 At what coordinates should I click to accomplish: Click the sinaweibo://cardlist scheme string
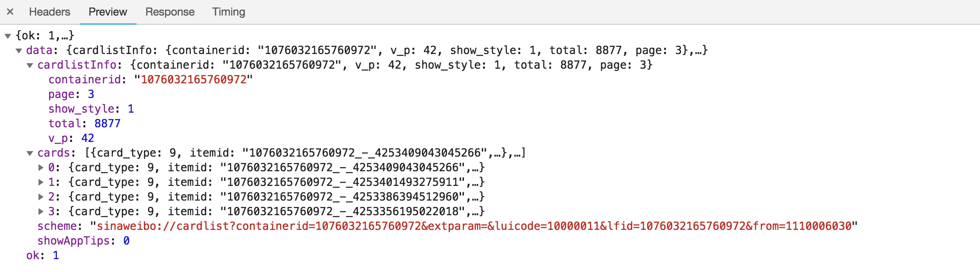474,226
